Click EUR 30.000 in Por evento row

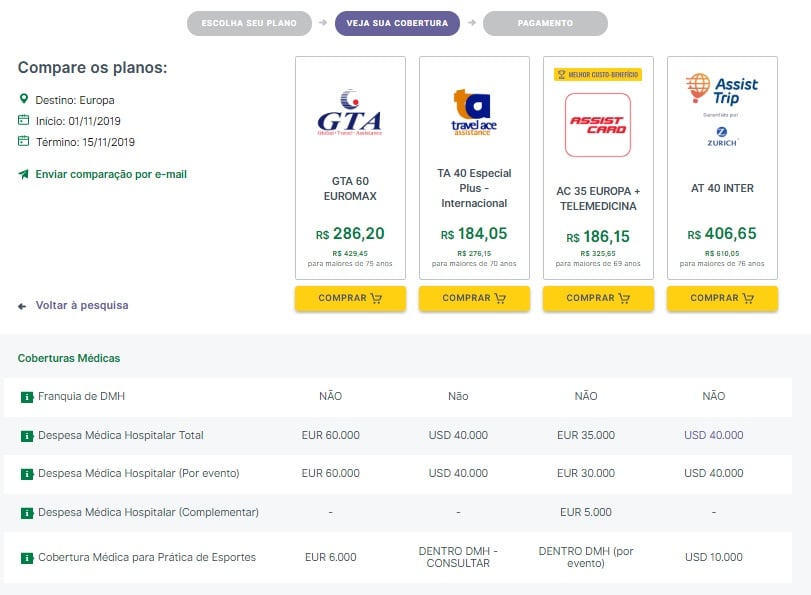tap(586, 473)
